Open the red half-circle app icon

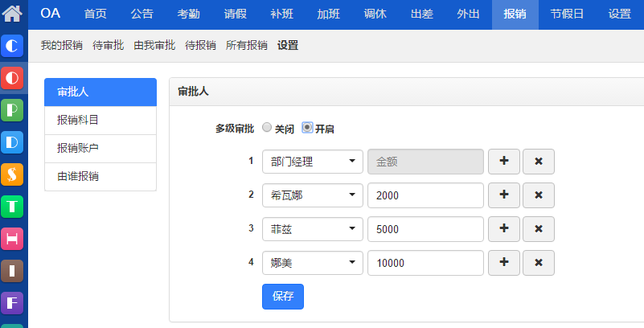12,78
